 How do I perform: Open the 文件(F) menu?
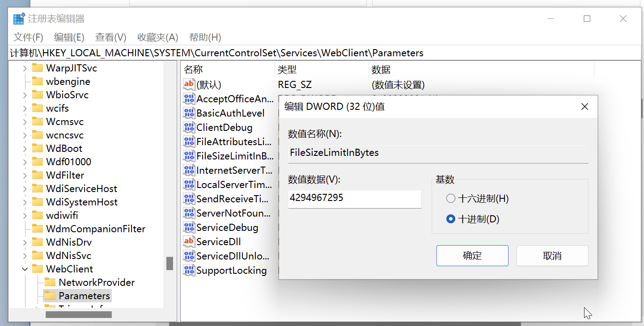click(28, 37)
